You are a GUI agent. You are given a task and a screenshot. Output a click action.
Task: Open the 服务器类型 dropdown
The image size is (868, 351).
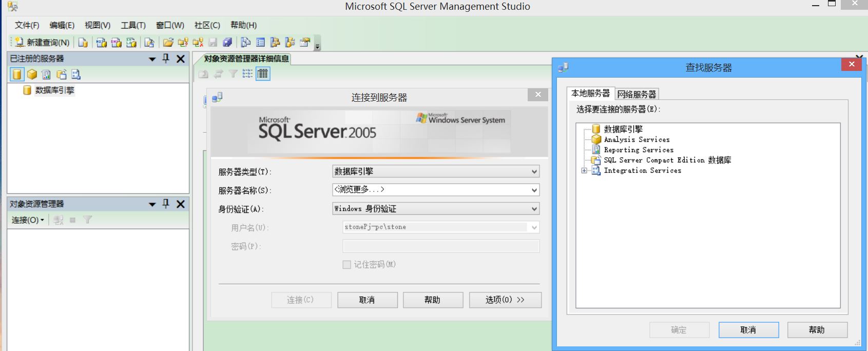tap(436, 172)
